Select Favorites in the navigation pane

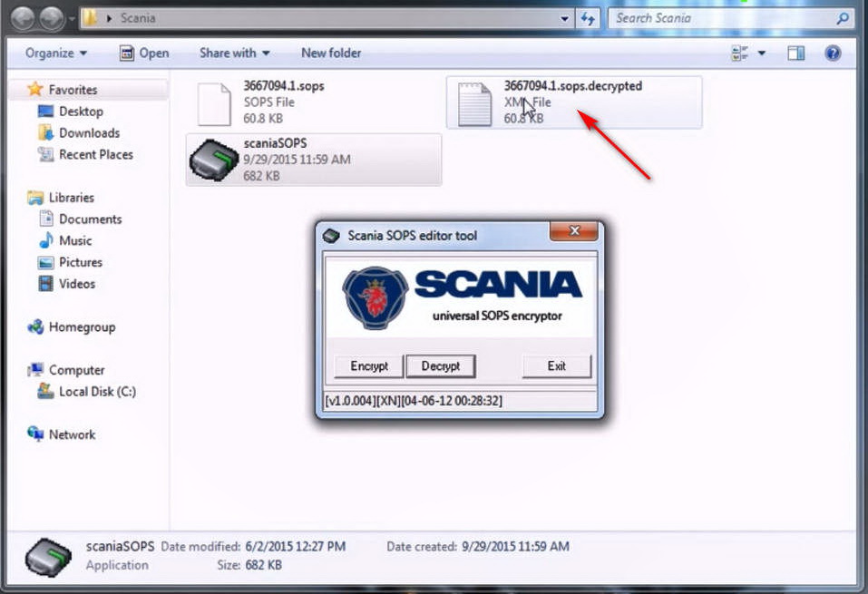(x=73, y=90)
